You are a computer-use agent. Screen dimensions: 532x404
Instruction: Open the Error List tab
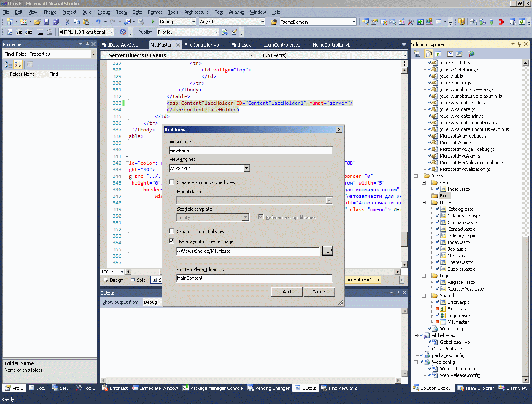[115, 388]
